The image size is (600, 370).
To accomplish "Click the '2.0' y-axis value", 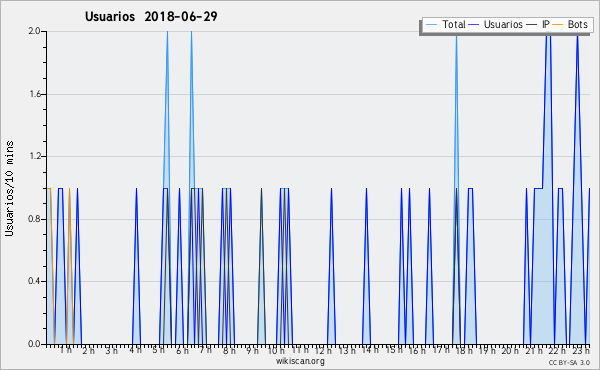I will click(x=34, y=31).
